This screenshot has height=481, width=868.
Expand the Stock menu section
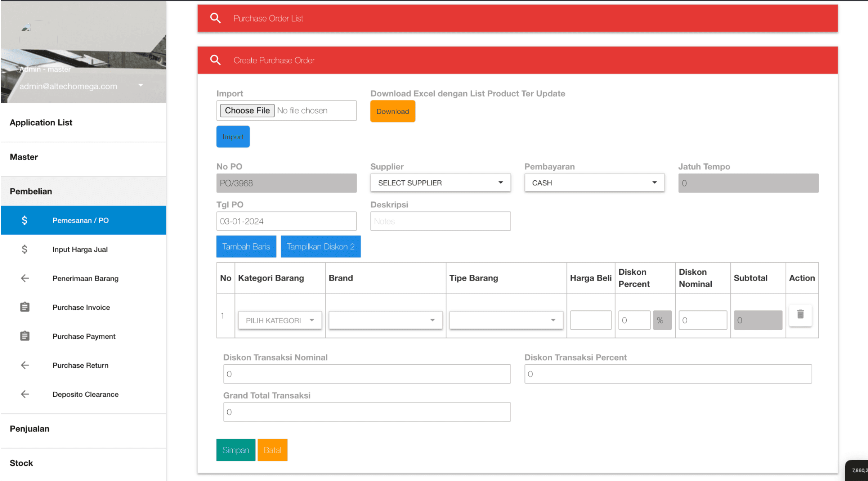(x=83, y=463)
